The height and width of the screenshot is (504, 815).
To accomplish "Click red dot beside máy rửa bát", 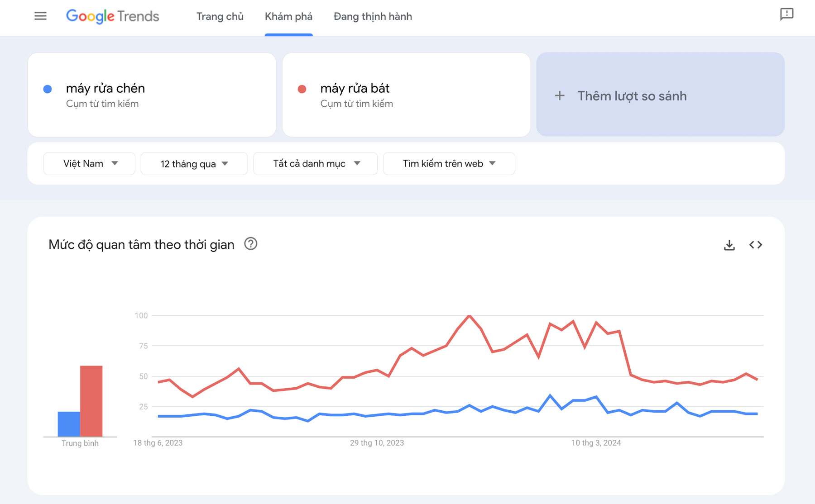I will click(302, 89).
